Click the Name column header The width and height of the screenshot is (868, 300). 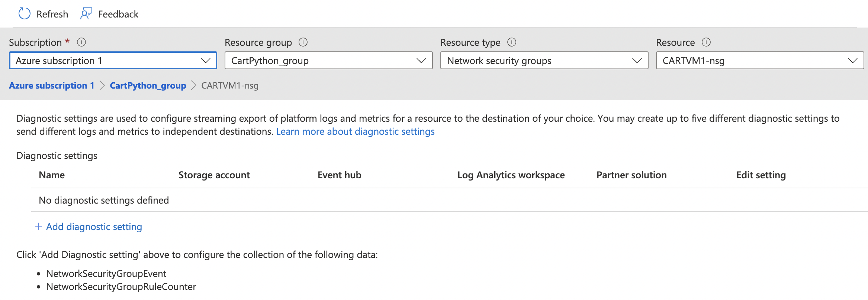pos(52,175)
